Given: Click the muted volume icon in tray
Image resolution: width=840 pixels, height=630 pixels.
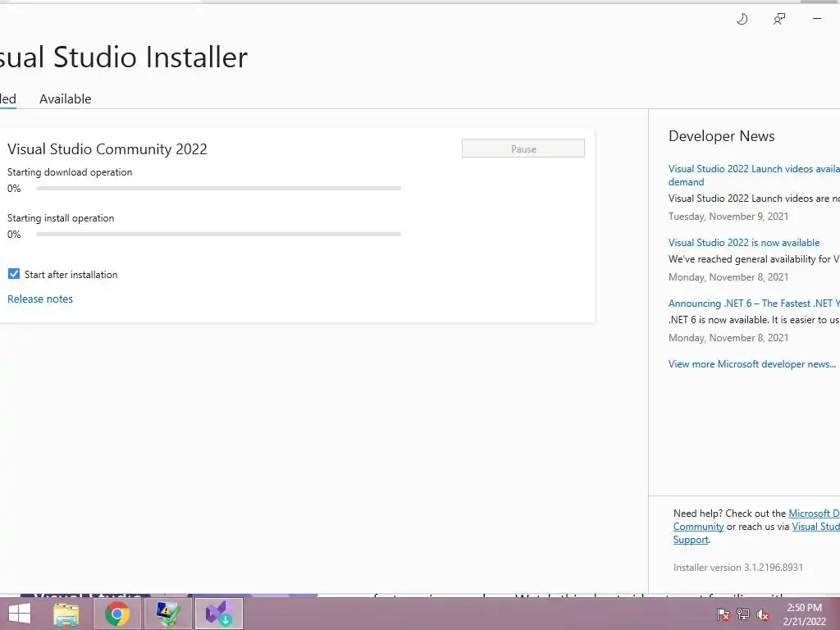Looking at the screenshot, I should [x=763, y=614].
